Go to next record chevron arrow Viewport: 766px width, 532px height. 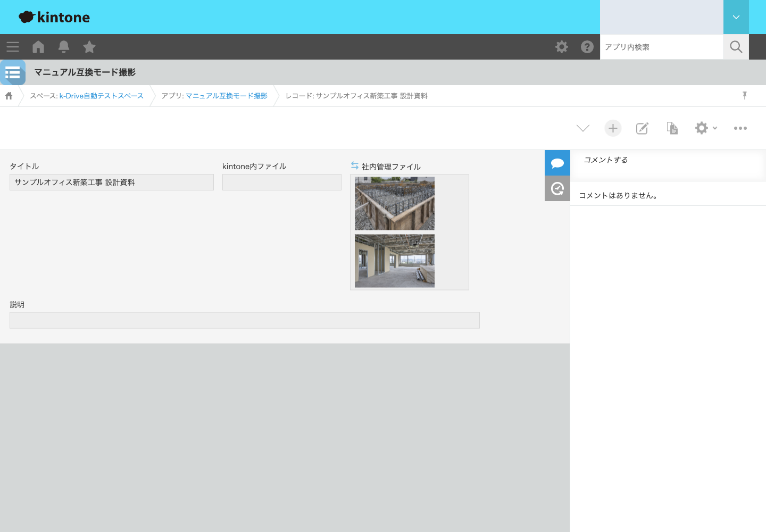(583, 128)
